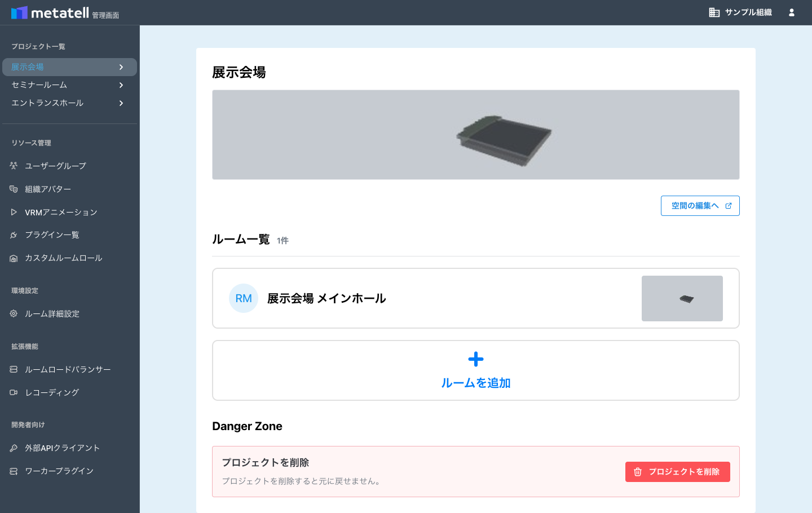Screen dimensions: 812x513
Task: Click the 外部APIクライアント key icon
Action: tap(14, 448)
